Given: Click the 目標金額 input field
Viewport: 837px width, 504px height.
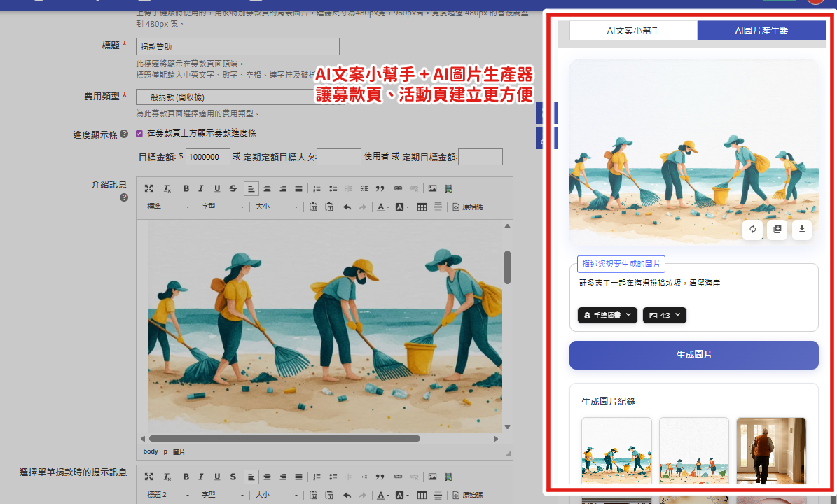Looking at the screenshot, I should point(207,157).
